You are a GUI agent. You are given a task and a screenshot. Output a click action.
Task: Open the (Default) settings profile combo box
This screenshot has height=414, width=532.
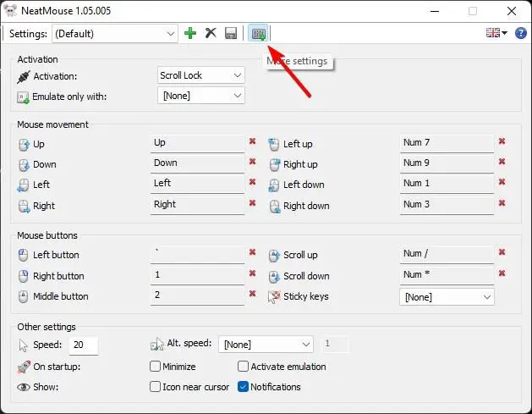pos(114,33)
